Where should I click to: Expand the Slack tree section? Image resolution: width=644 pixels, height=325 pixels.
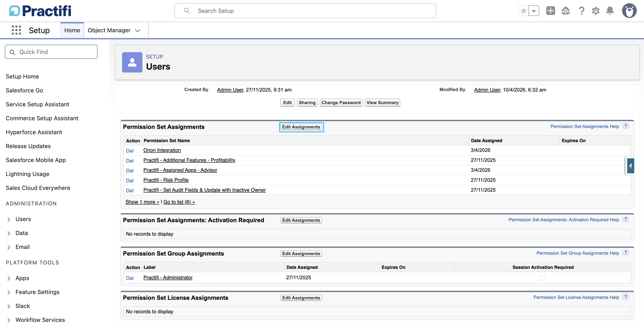click(9, 306)
